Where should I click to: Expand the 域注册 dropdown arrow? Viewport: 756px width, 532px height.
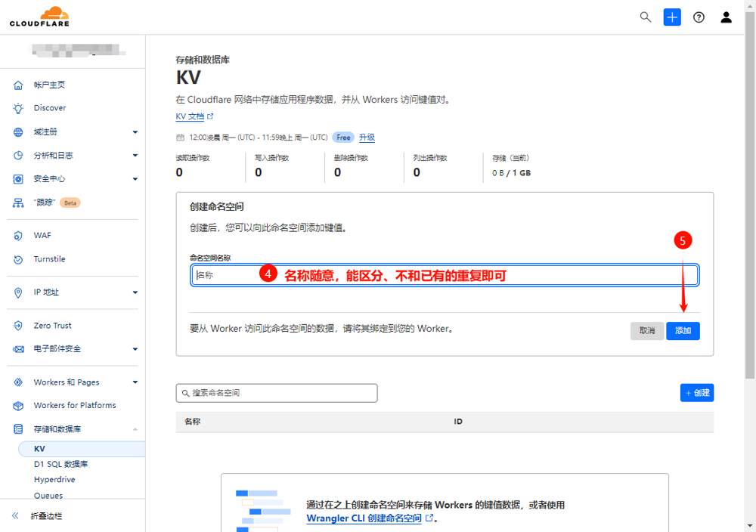(135, 132)
